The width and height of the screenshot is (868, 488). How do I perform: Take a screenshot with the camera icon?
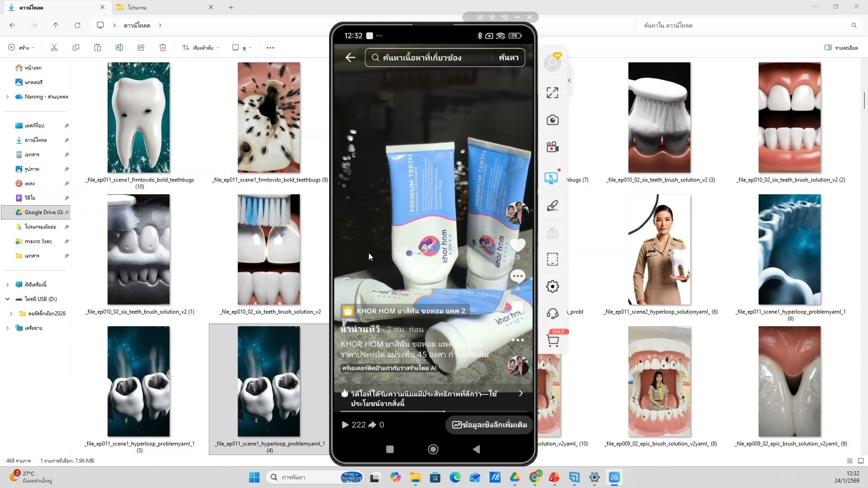[552, 120]
